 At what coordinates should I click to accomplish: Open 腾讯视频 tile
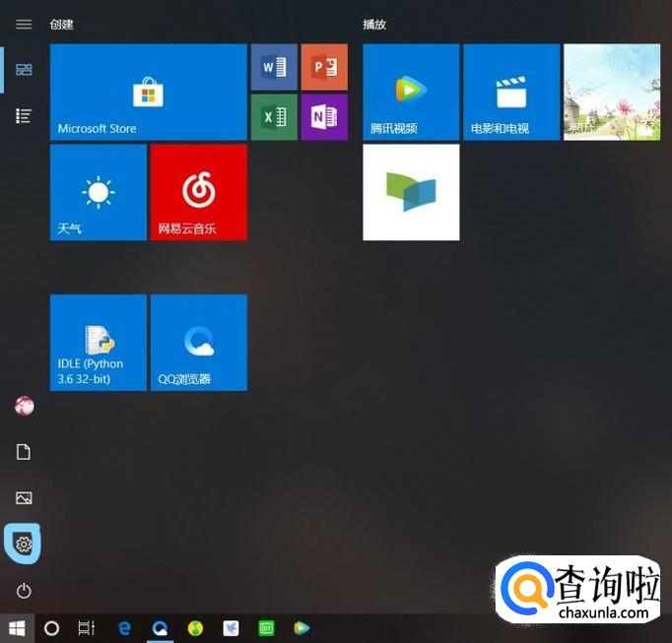411,93
